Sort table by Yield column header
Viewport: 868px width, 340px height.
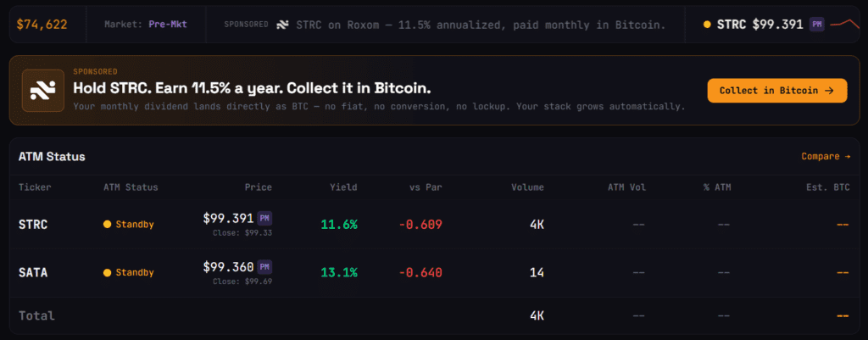pyautogui.click(x=343, y=187)
